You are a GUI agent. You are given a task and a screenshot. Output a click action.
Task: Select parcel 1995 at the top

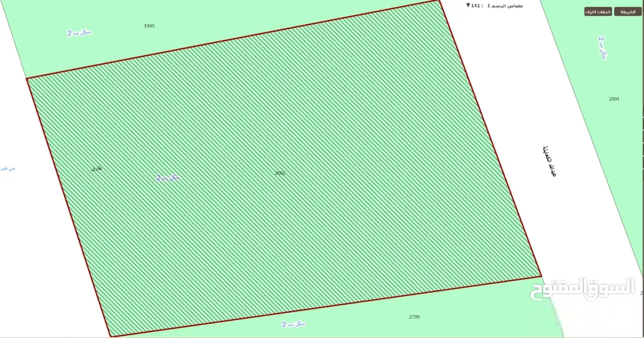149,26
